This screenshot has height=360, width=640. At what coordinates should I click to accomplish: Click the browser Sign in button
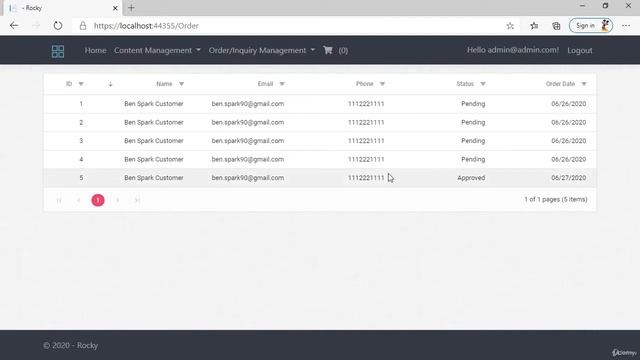point(591,26)
